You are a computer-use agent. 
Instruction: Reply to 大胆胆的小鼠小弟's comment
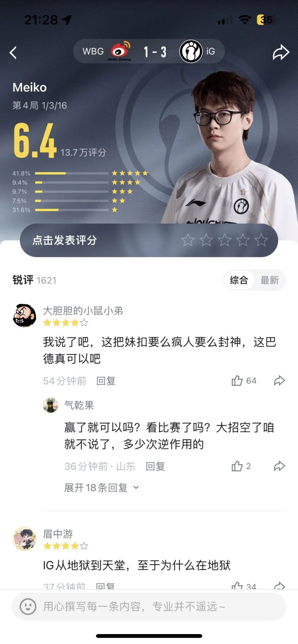tap(106, 381)
